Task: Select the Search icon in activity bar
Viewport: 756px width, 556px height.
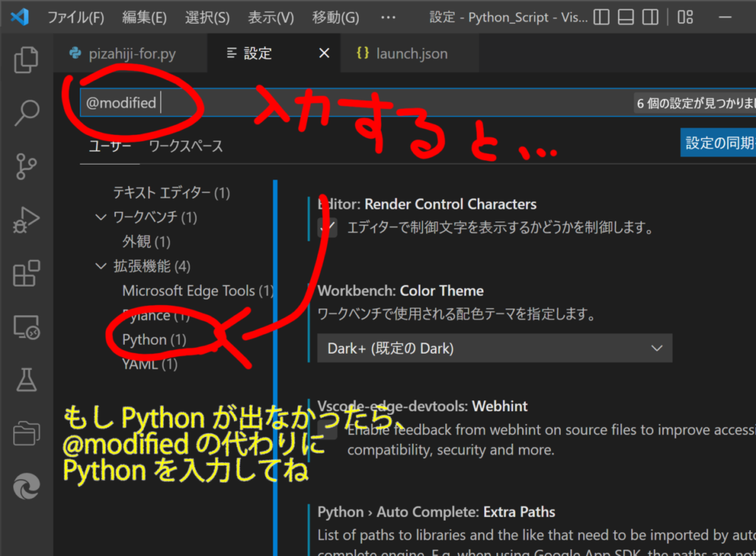Action: 26,112
